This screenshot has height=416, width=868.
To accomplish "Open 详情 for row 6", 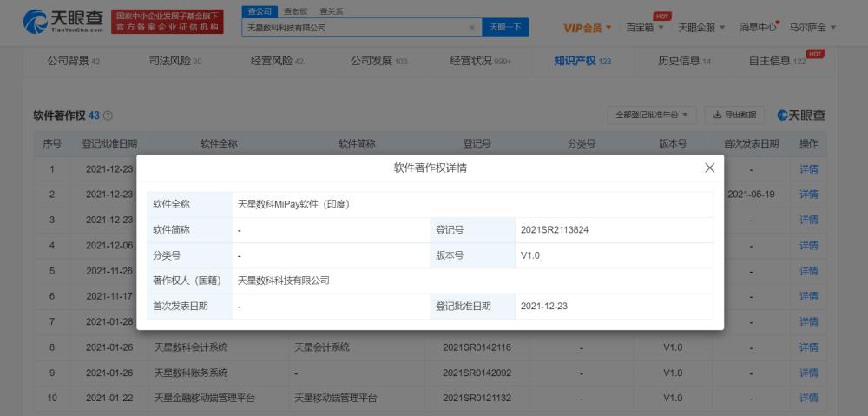I will point(808,296).
